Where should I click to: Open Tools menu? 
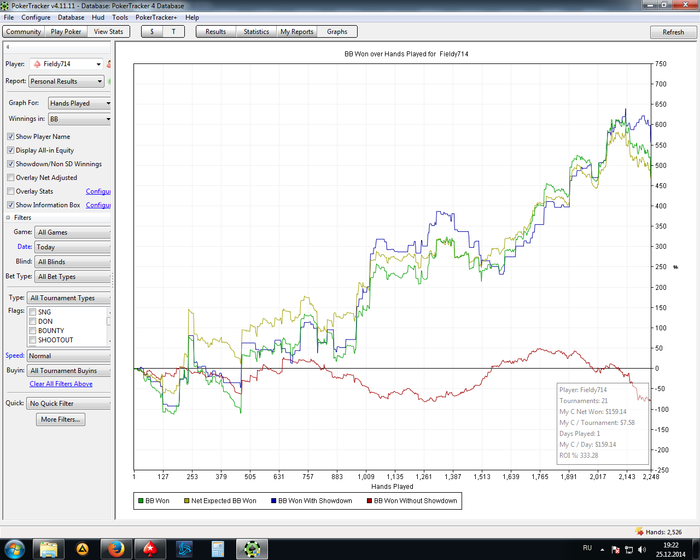coord(120,17)
